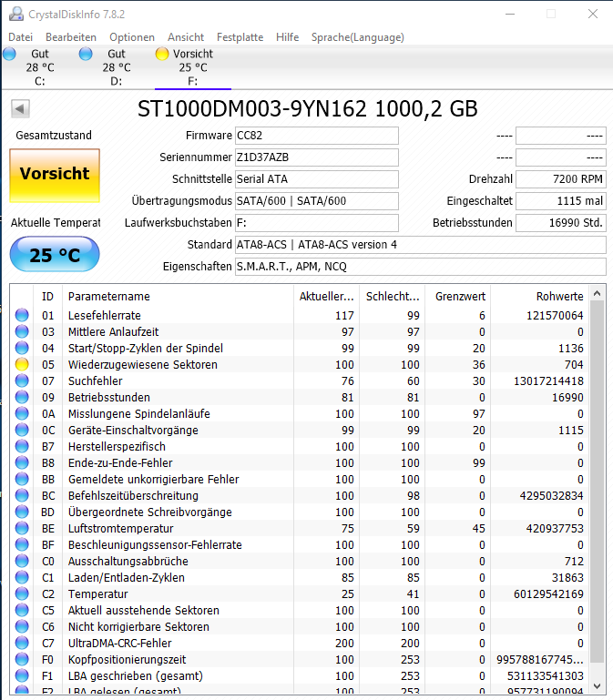Open the Datei menu

pyautogui.click(x=21, y=37)
